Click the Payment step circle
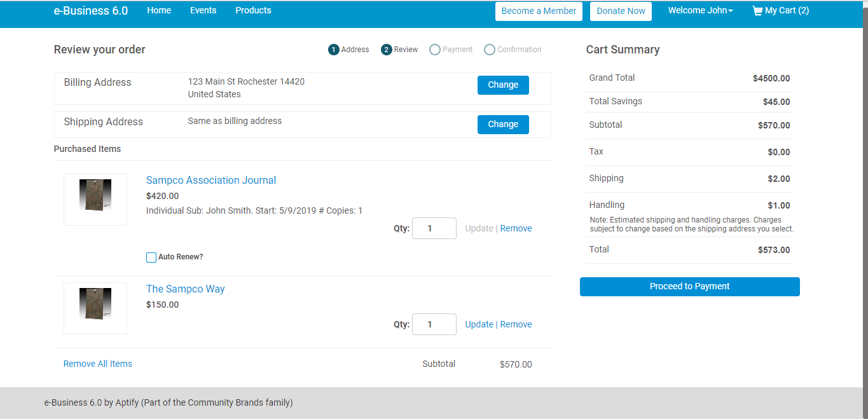Screen dimensions: 868x419 (x=435, y=49)
